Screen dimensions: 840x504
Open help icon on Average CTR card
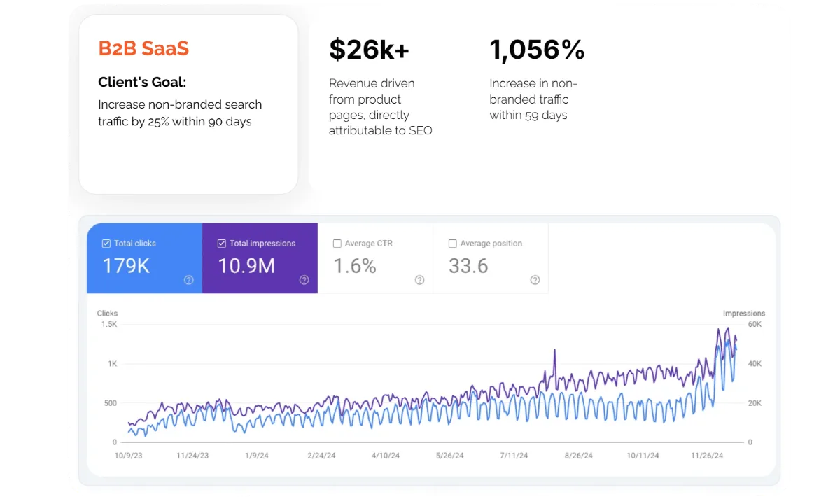420,280
